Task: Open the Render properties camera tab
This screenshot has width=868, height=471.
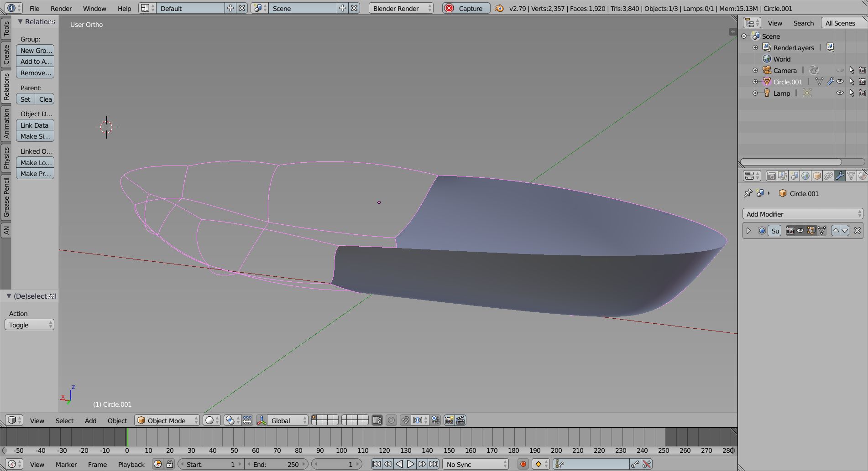Action: 771,176
